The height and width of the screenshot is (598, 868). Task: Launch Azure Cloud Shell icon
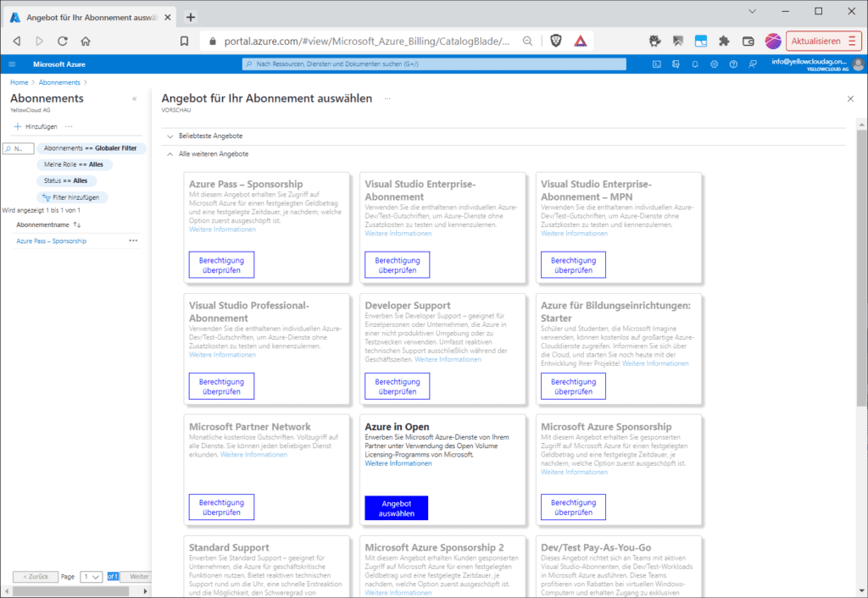tap(657, 64)
